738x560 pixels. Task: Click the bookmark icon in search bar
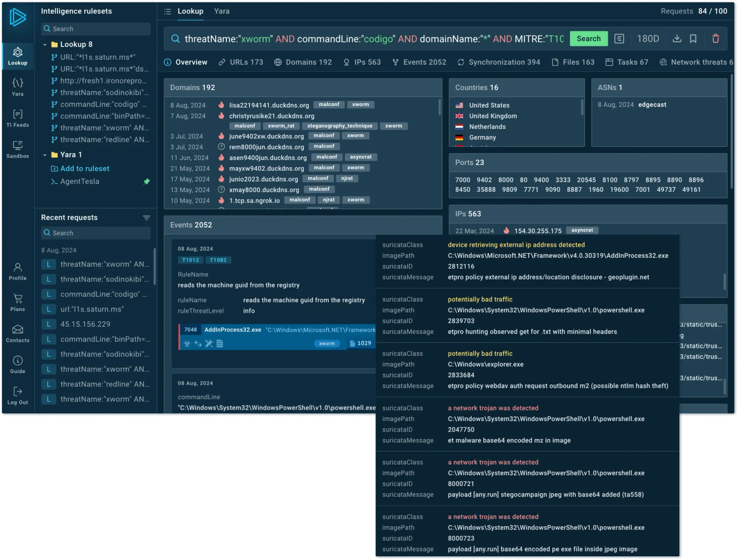coord(693,39)
